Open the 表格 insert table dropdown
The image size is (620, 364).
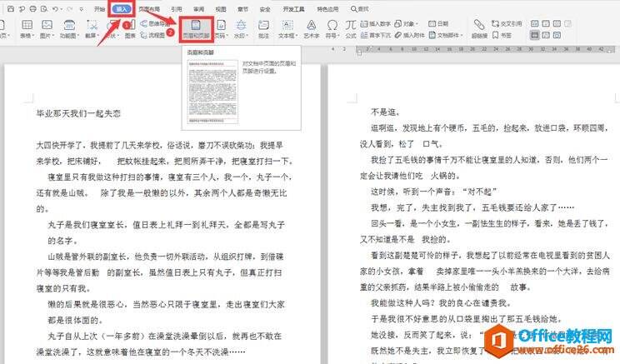pyautogui.click(x=27, y=29)
